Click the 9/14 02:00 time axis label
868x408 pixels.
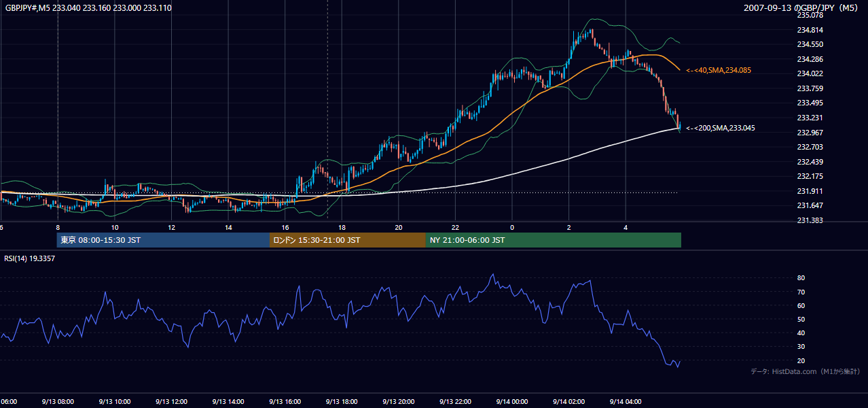[568, 401]
